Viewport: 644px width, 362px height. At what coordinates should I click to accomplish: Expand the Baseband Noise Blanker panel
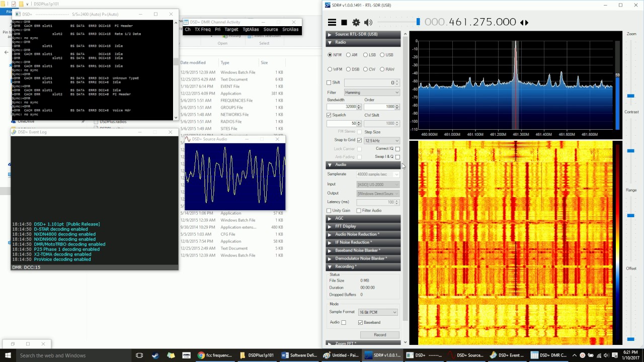tap(363, 250)
